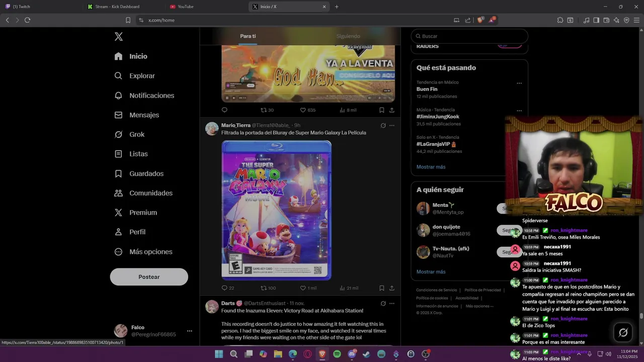Open more options on Mario_Tierra post

pos(392,126)
